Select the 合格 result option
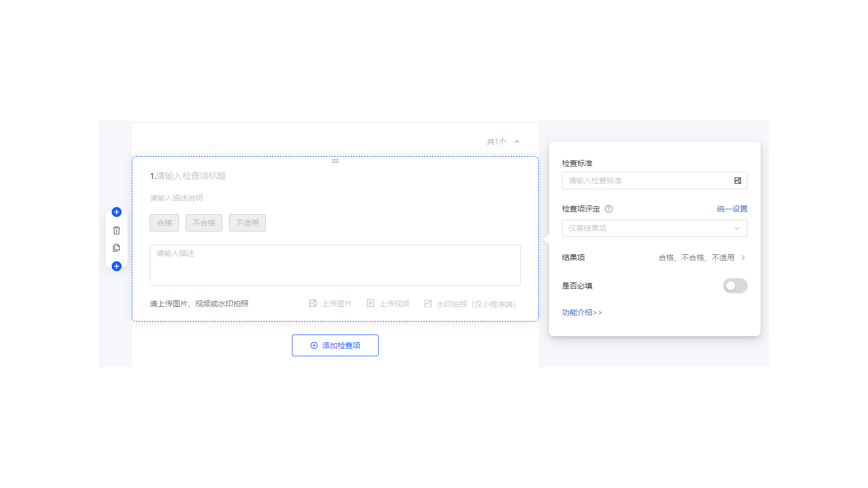868x488 pixels. 164,222
